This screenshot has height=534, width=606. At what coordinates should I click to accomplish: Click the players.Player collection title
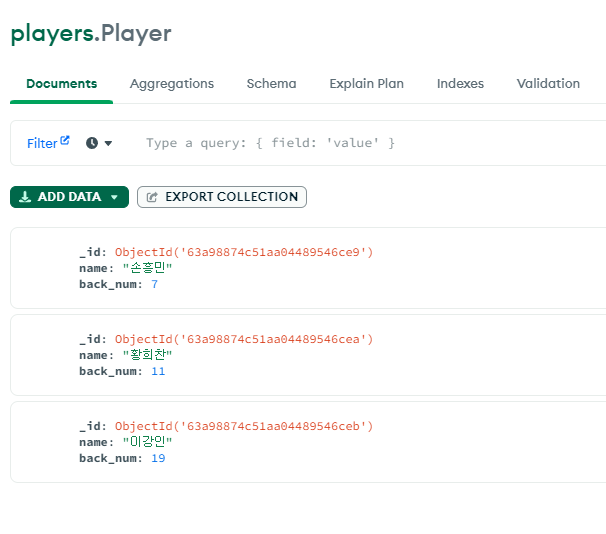(x=91, y=34)
